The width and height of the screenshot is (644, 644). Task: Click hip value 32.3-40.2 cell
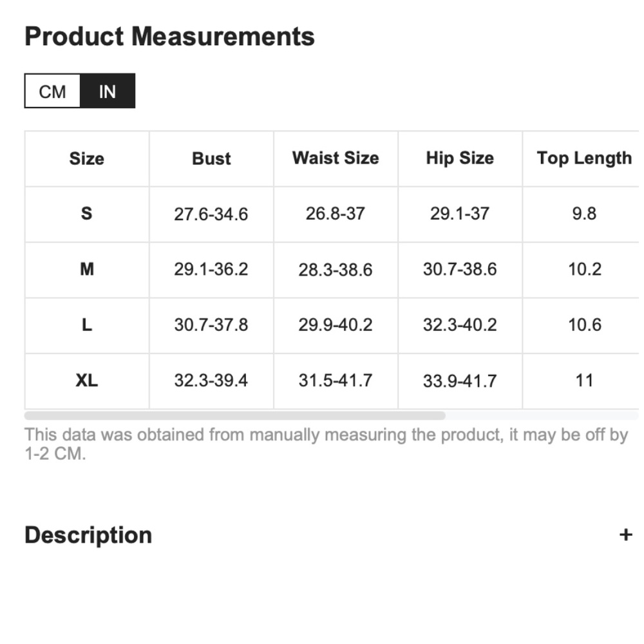point(460,325)
